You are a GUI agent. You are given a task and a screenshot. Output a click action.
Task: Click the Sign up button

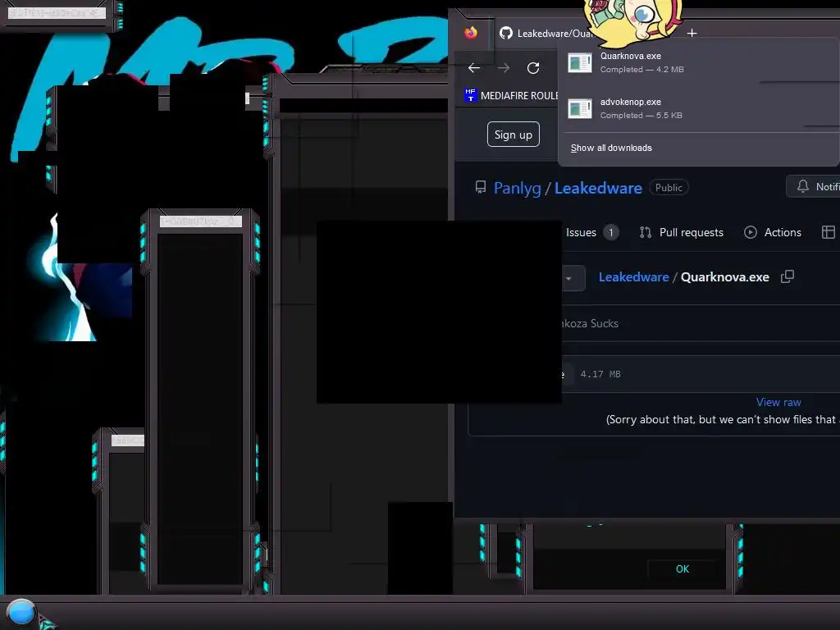coord(514,135)
